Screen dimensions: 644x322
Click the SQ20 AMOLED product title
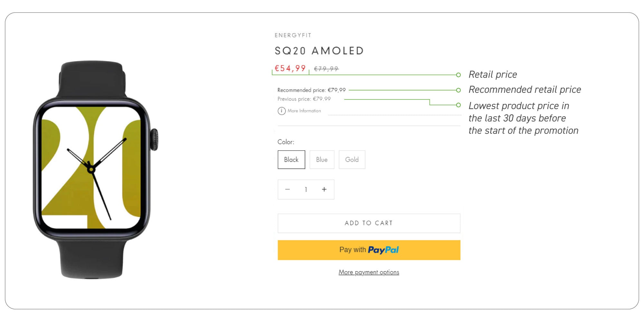coord(319,51)
